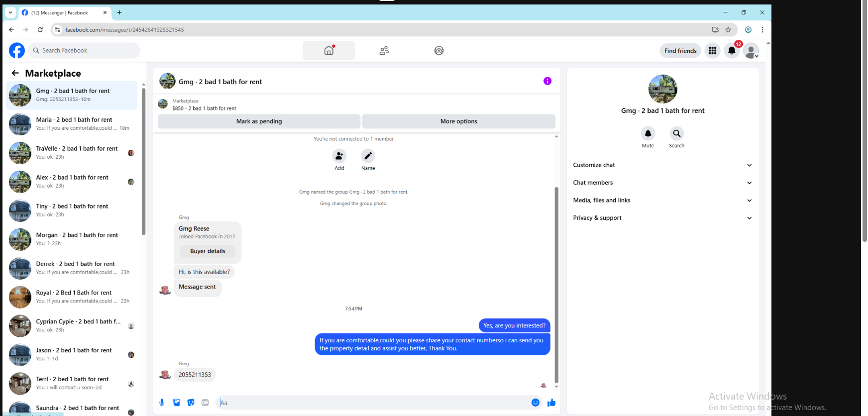This screenshot has height=416, width=868.
Task: Select the Messenger | Facebook tab
Action: click(x=64, y=13)
